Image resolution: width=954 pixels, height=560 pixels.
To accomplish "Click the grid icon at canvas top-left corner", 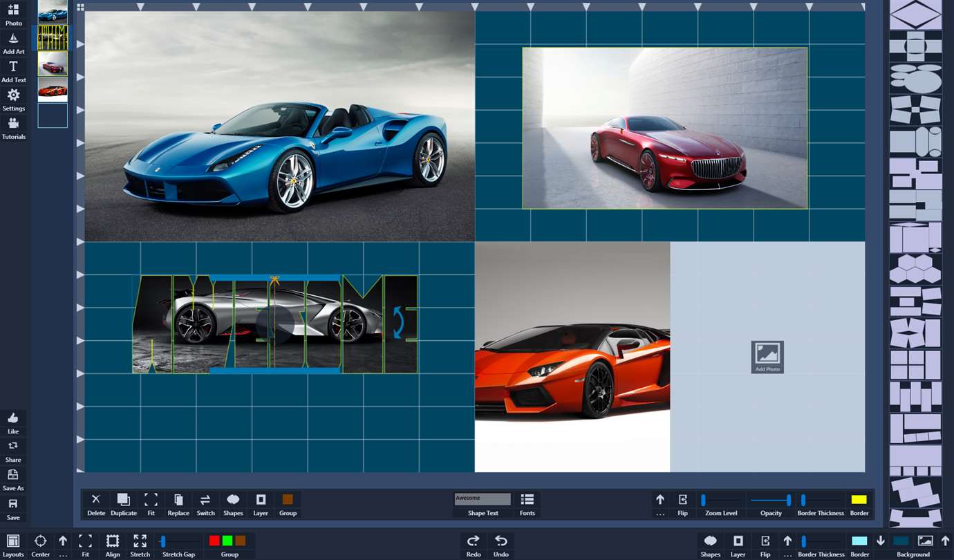I will [x=81, y=8].
